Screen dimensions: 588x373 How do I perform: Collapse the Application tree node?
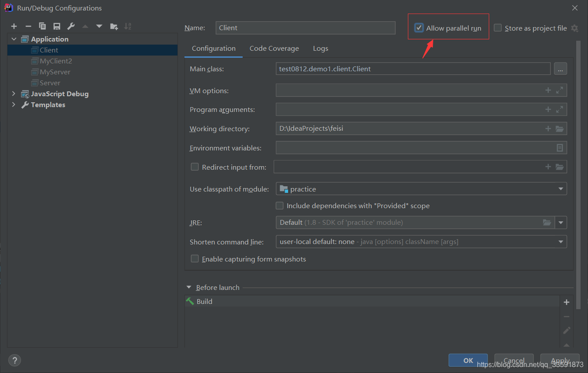pyautogui.click(x=14, y=39)
